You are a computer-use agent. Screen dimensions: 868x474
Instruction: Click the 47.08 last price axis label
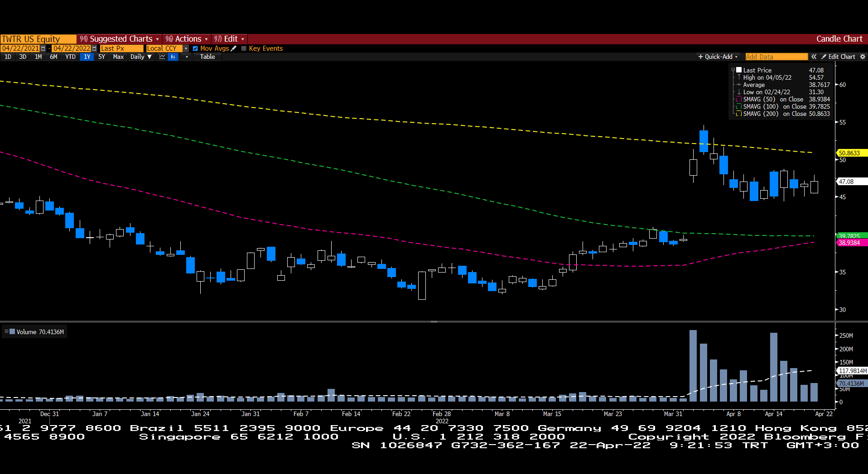(x=852, y=182)
